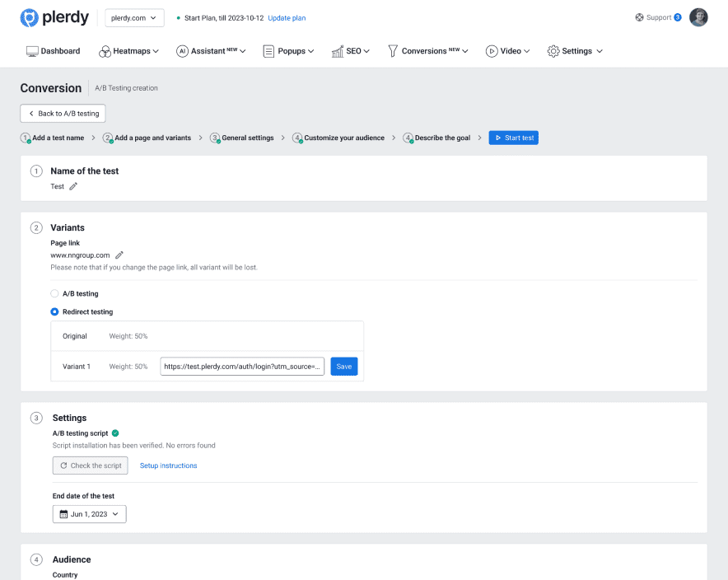This screenshot has width=728, height=580.
Task: Click the Plerdy logo icon
Action: coord(29,17)
